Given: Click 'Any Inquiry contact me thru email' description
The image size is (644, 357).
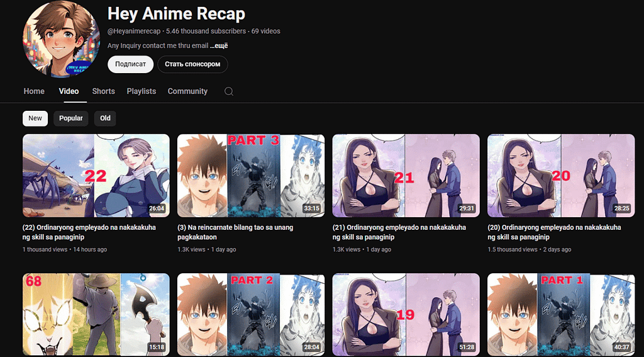Looking at the screenshot, I should (158, 46).
